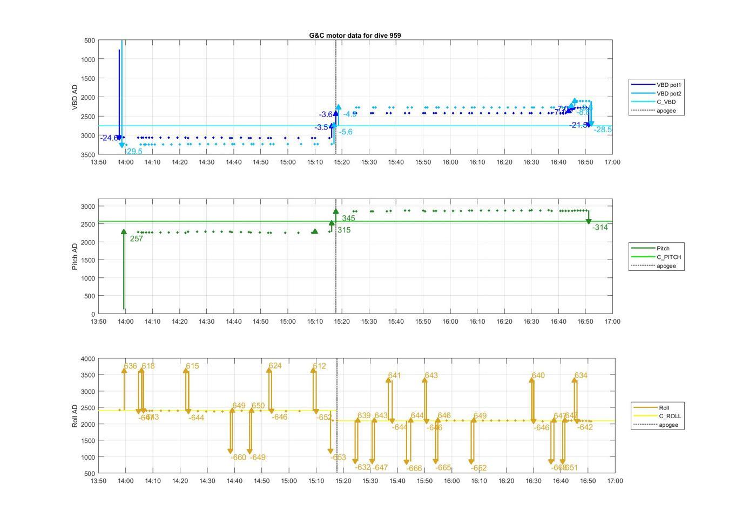Click the '641' roll annotation

394,376
